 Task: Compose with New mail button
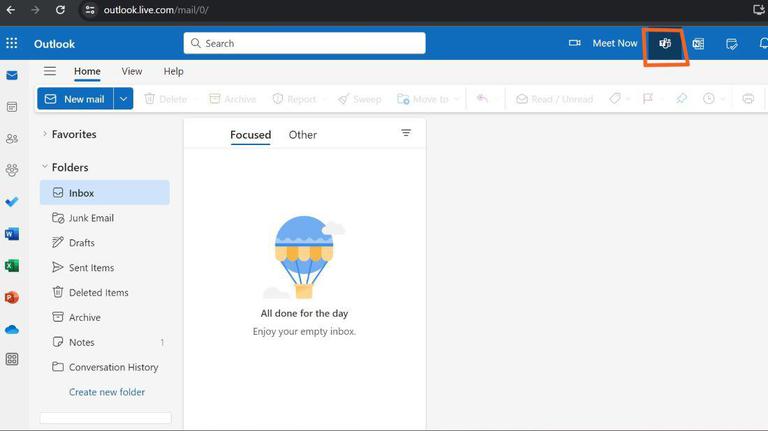pos(75,99)
